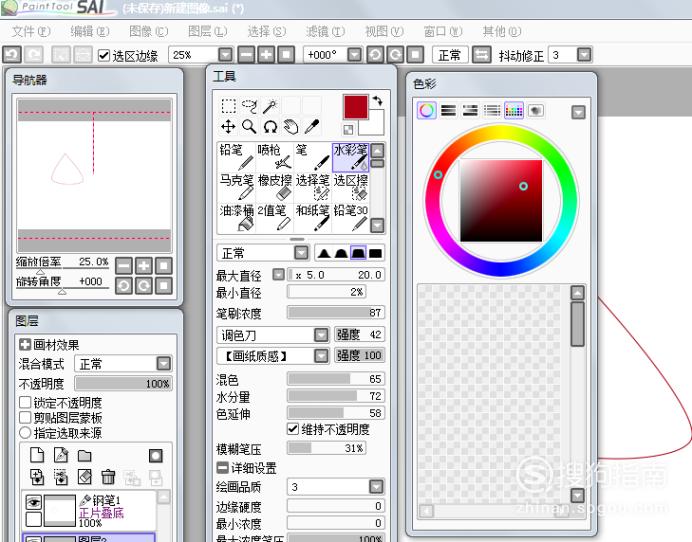Click the red foreground color swatch
692x542 pixels.
(355, 107)
